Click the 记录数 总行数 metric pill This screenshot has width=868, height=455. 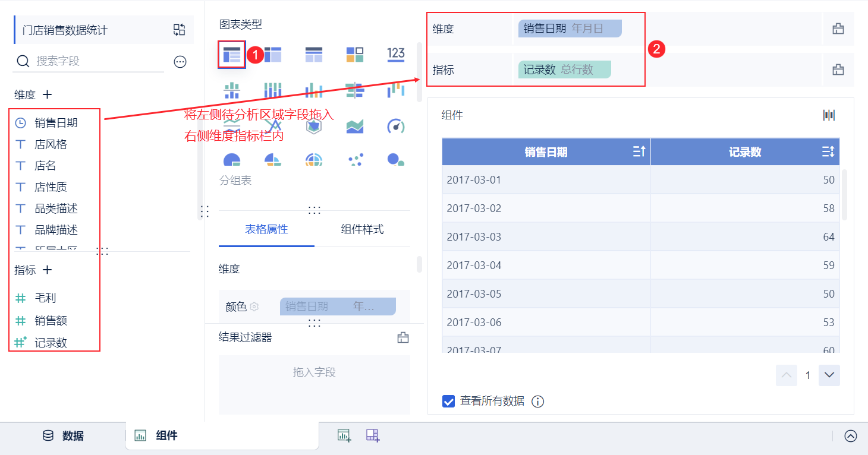tap(564, 69)
